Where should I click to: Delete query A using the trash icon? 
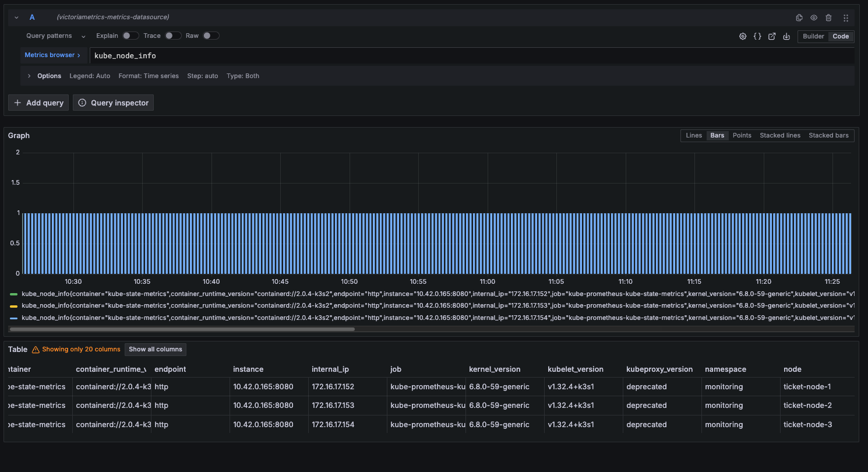pos(828,17)
